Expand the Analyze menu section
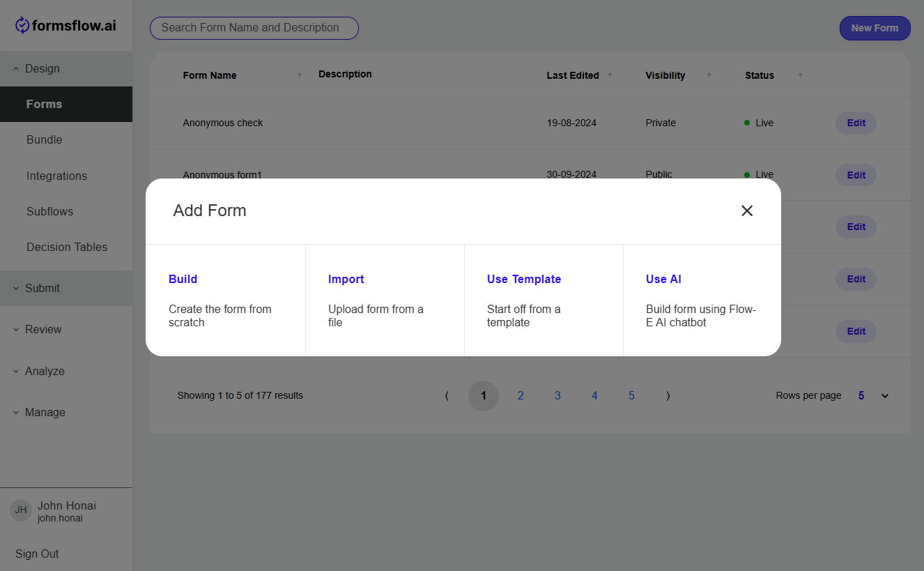924x571 pixels. coord(66,371)
